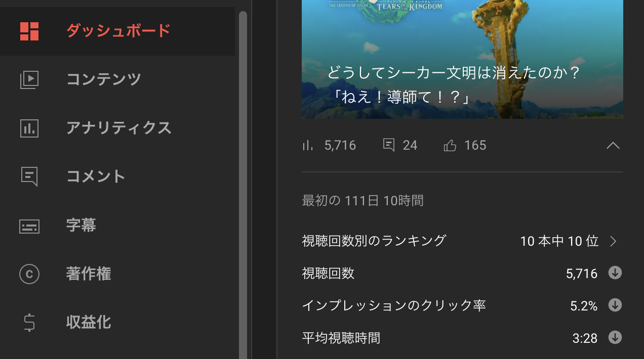Image resolution: width=644 pixels, height=359 pixels.
Task: Click the Dashboard grid icon
Action: pyautogui.click(x=29, y=31)
